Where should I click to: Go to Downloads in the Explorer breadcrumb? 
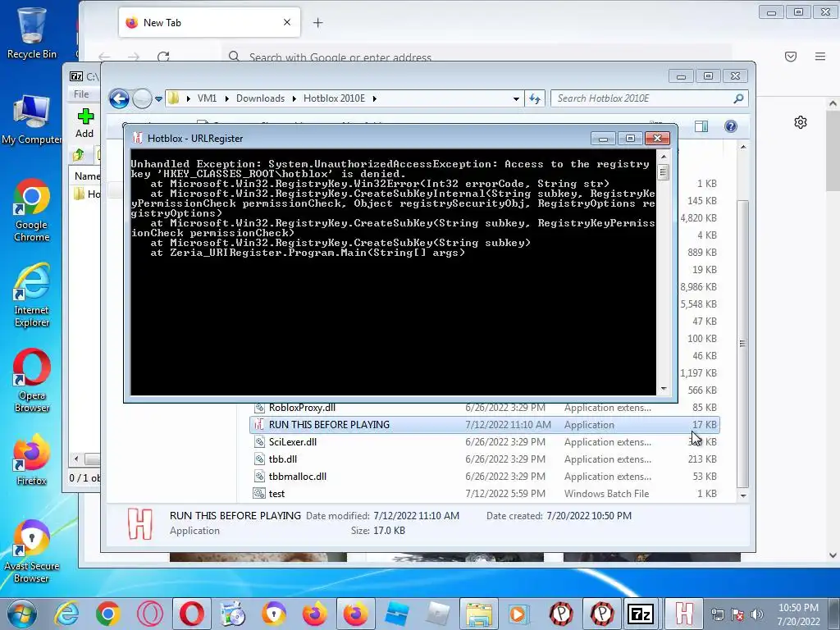(x=260, y=98)
